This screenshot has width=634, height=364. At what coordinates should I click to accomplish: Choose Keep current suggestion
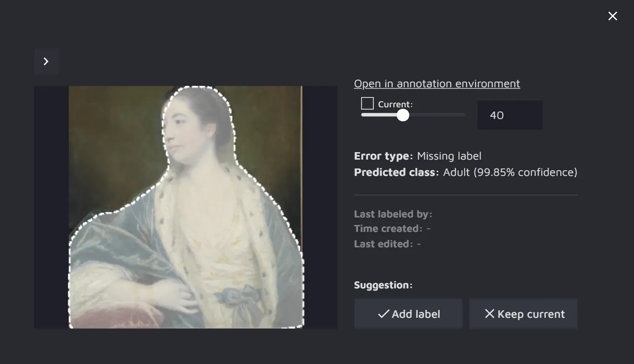[523, 314]
